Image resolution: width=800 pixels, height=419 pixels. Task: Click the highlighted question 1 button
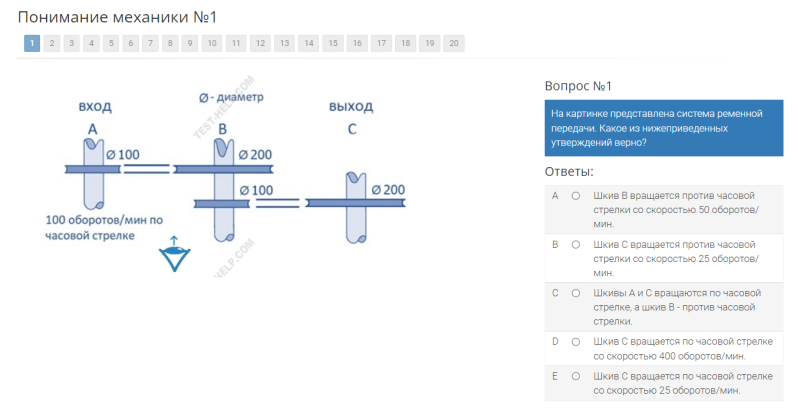pyautogui.click(x=32, y=43)
